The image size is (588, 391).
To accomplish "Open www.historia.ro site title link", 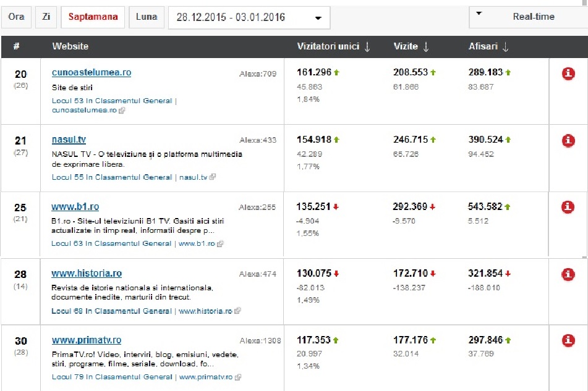I will pyautogui.click(x=87, y=273).
